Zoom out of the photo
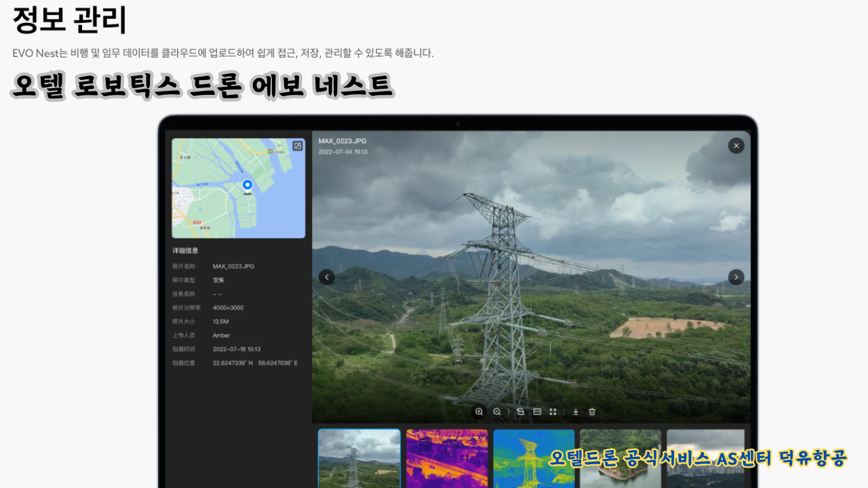This screenshot has height=488, width=868. pyautogui.click(x=497, y=411)
